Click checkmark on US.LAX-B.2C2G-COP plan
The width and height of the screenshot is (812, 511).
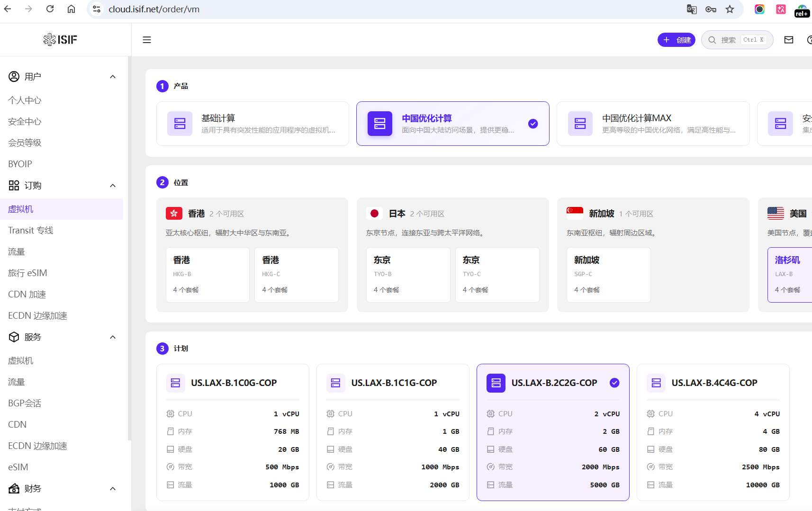[614, 383]
